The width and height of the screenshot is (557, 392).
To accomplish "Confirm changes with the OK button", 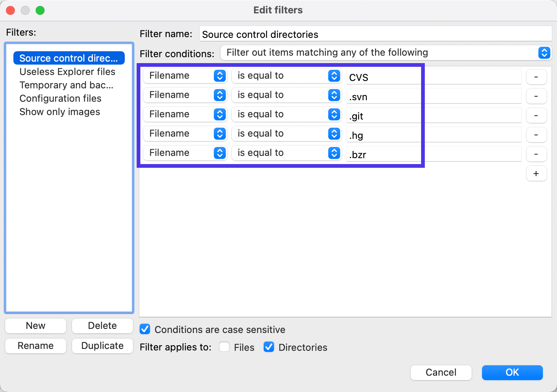I will [512, 372].
